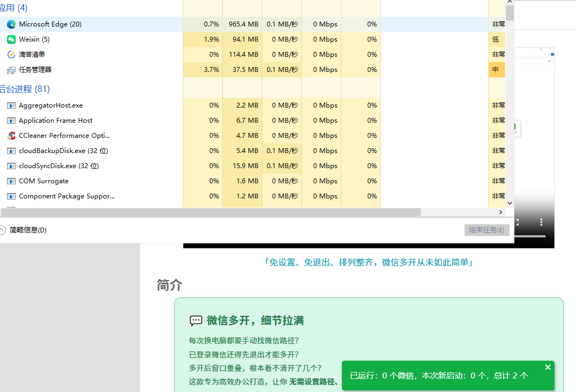Click the 微信多开，细节拉满 heading
This screenshot has height=392, width=576.
(x=255, y=321)
